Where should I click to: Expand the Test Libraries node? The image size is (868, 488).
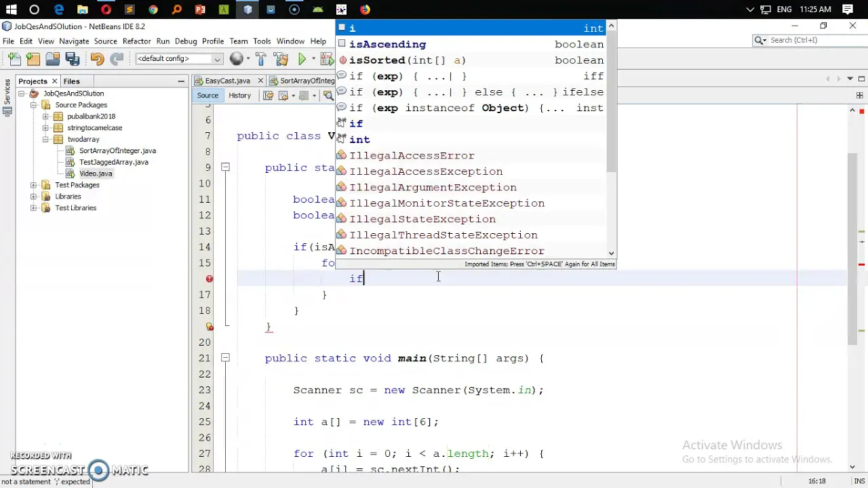tap(33, 208)
